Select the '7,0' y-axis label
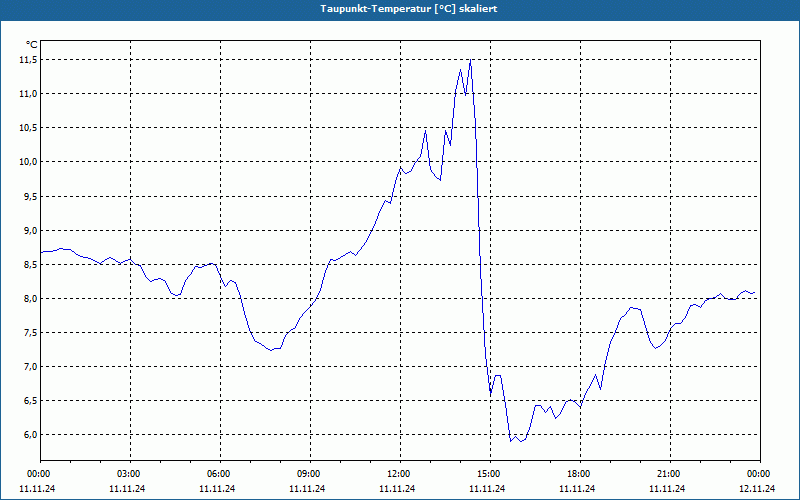Image resolution: width=800 pixels, height=500 pixels. (30, 367)
